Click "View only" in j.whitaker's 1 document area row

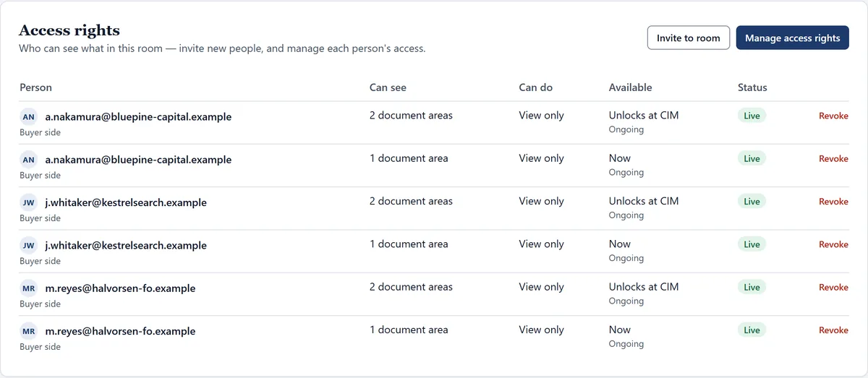541,244
